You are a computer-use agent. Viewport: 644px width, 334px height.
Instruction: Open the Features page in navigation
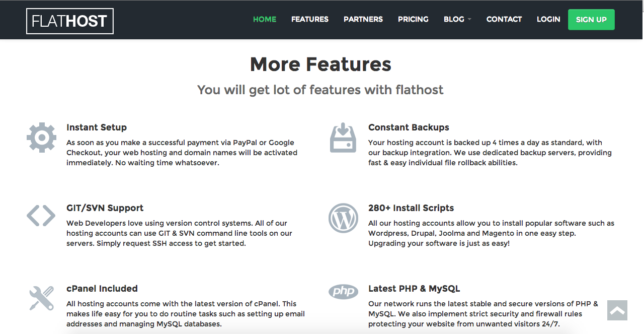click(310, 19)
